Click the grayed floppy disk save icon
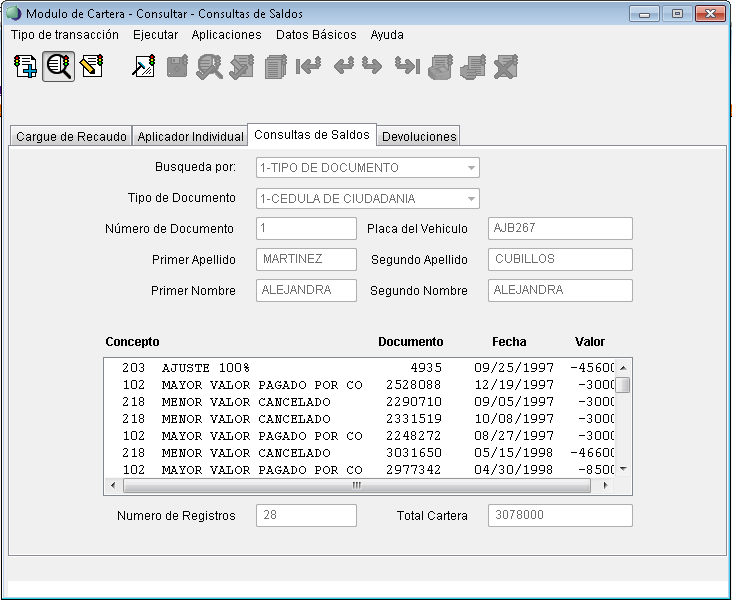The image size is (732, 600). [177, 67]
